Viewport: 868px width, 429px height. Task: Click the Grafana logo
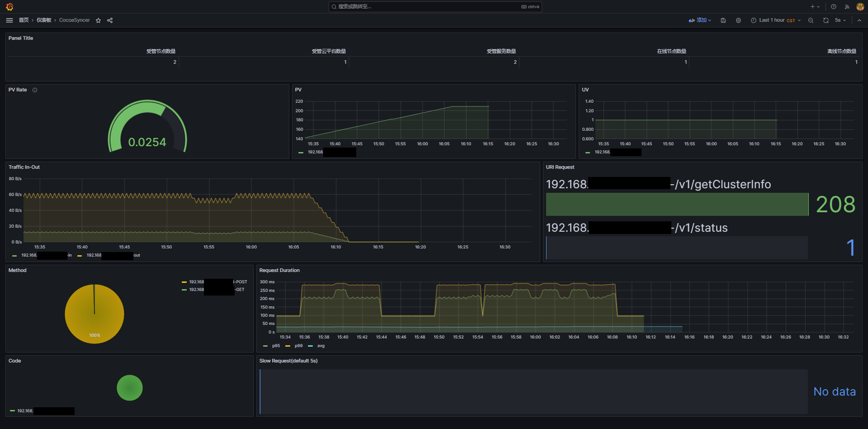(9, 7)
